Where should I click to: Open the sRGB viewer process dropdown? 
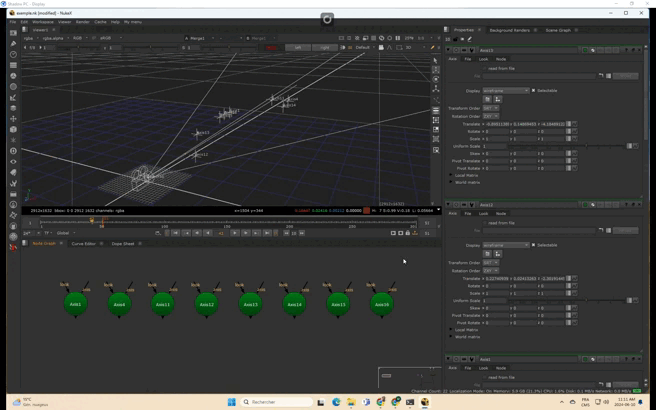tap(110, 38)
